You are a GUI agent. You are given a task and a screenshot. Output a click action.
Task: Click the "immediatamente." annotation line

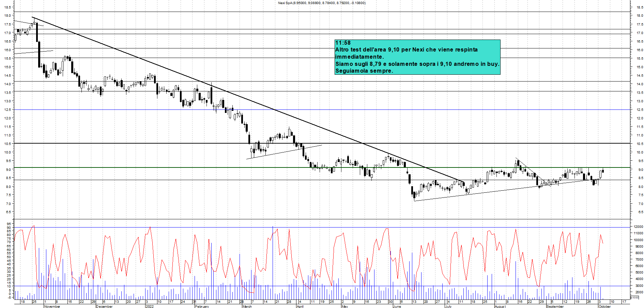[x=359, y=57]
